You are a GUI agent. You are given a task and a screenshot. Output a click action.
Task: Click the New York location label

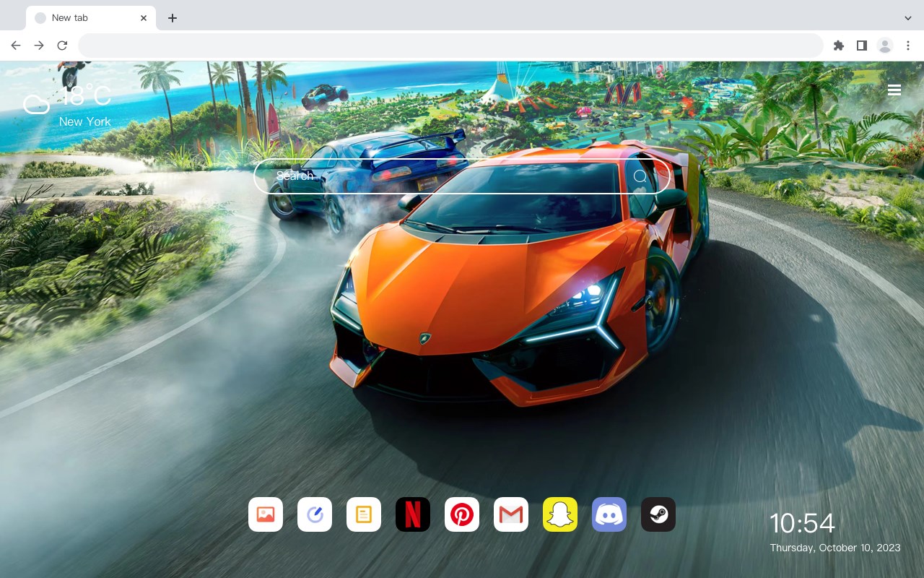(x=85, y=121)
